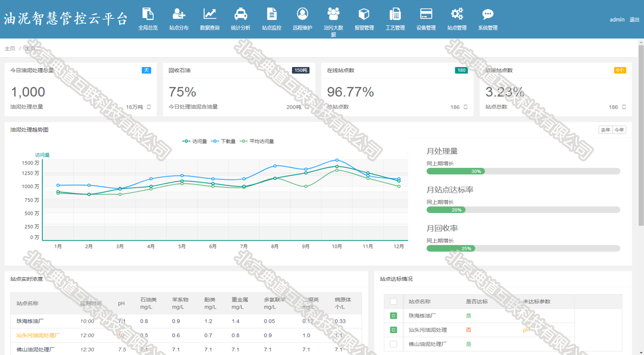The height and width of the screenshot is (355, 644).
Task: Open 工艺管理 process management icon
Action: 395,14
